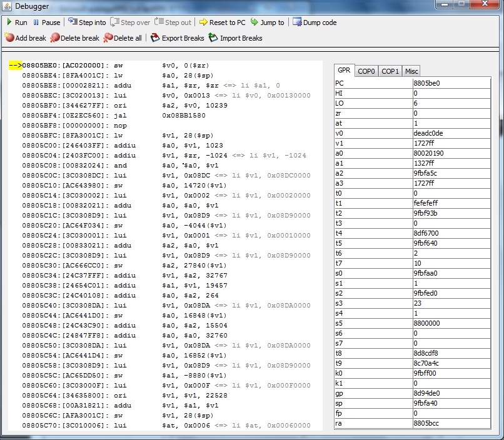Click the Run toolbar button
This screenshot has width=504, height=440.
16,22
